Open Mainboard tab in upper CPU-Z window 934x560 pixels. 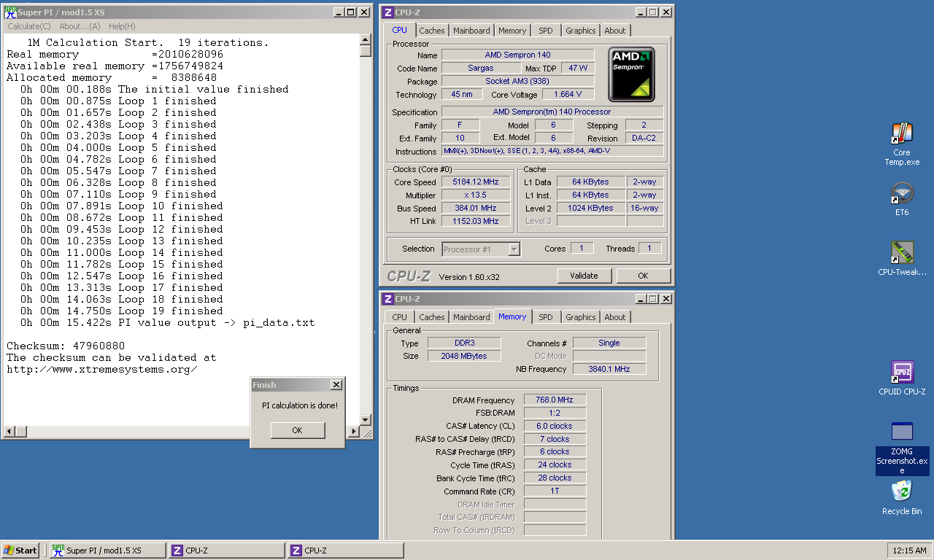click(471, 31)
